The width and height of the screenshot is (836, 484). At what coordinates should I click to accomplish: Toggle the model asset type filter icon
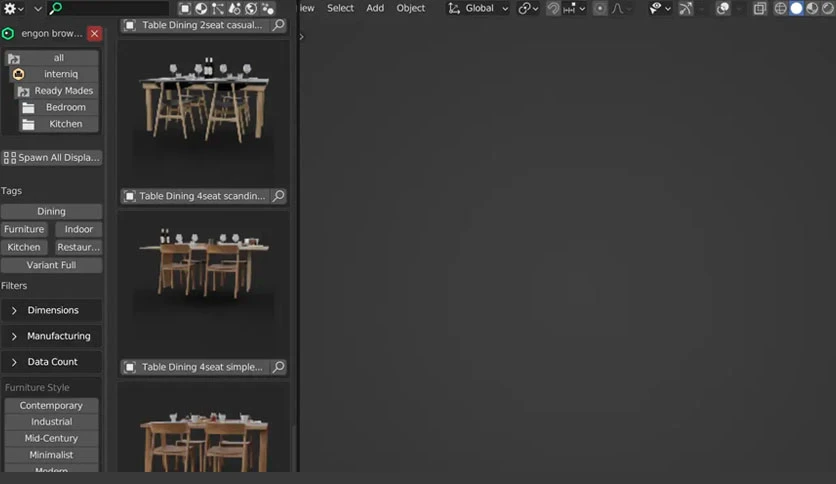[x=184, y=9]
